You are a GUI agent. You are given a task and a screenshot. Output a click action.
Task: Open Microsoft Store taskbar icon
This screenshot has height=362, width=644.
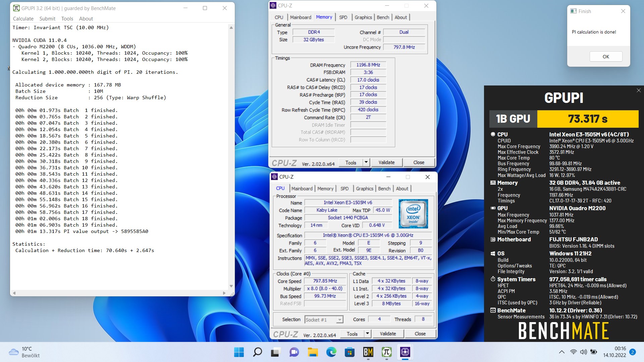tap(350, 352)
